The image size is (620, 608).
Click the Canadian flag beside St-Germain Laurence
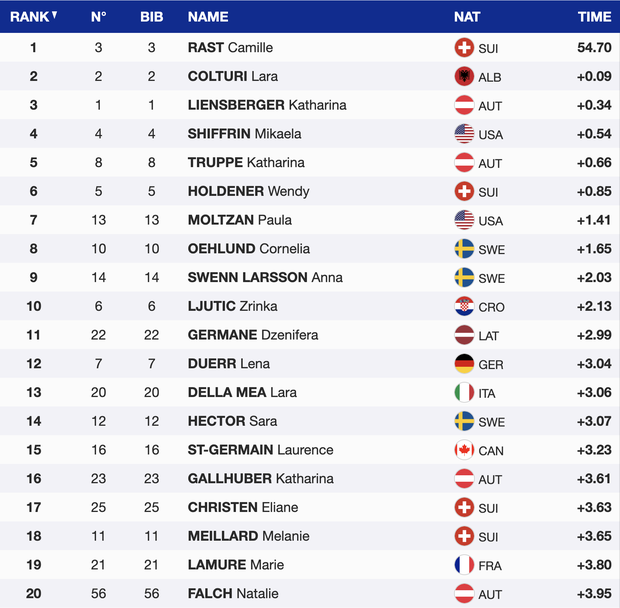[464, 450]
